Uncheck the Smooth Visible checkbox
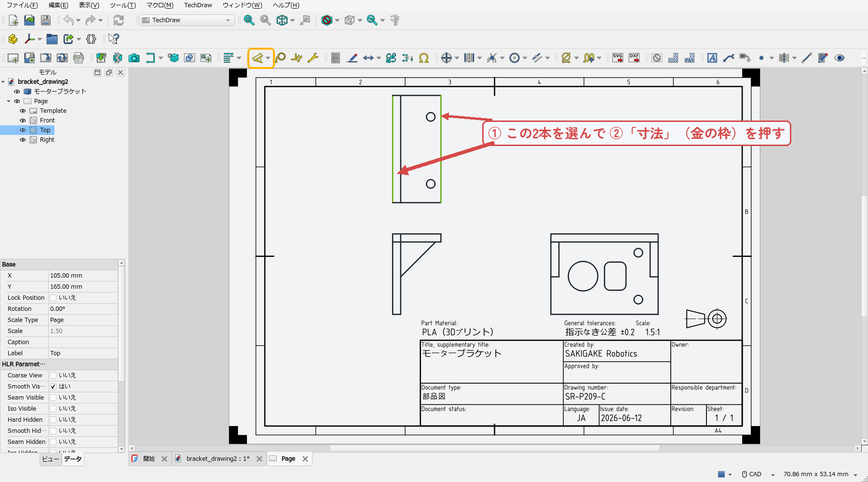Image resolution: width=868 pixels, height=482 pixels. point(53,387)
